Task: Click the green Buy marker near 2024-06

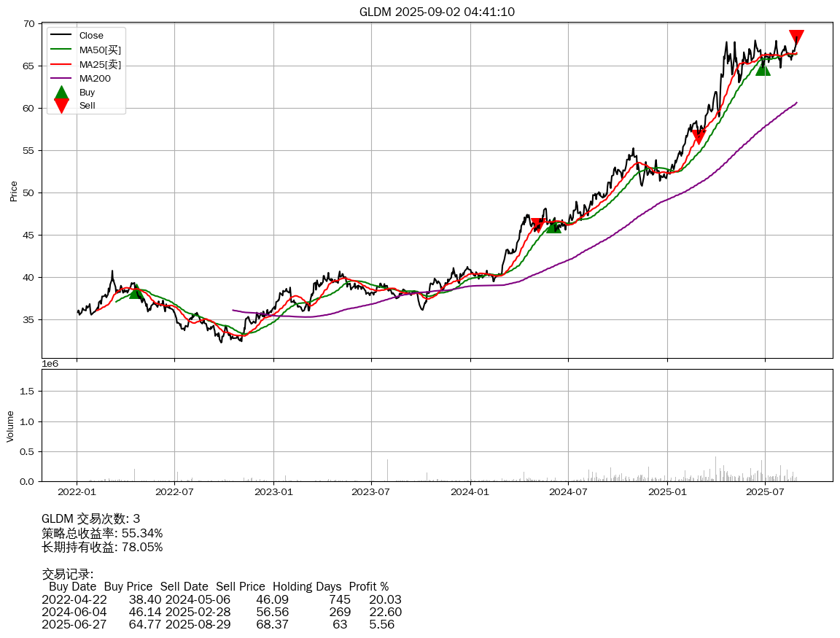Action: coord(554,226)
